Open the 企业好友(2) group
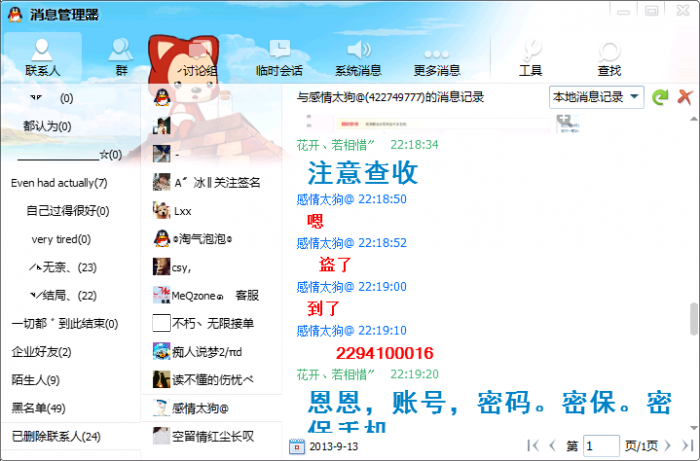The height and width of the screenshot is (461, 700). tap(41, 352)
